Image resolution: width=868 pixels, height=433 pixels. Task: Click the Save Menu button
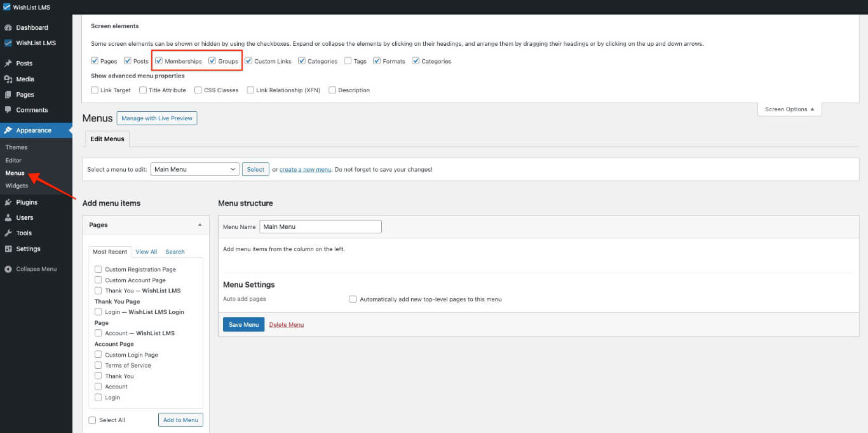[x=243, y=324]
